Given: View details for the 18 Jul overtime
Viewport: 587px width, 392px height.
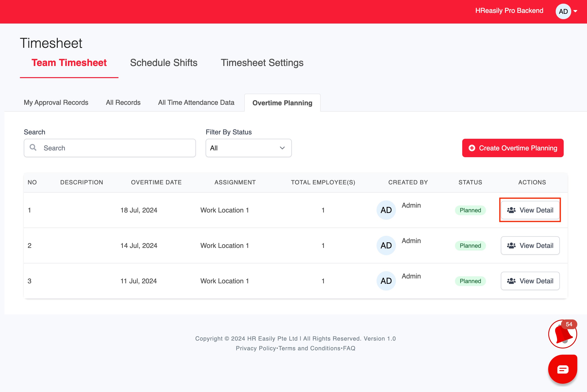Looking at the screenshot, I should (530, 210).
